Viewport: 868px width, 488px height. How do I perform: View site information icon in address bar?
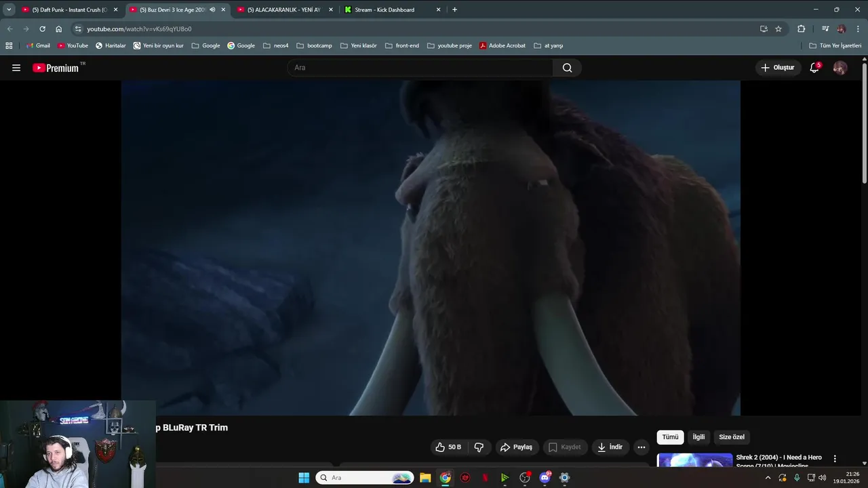click(78, 29)
